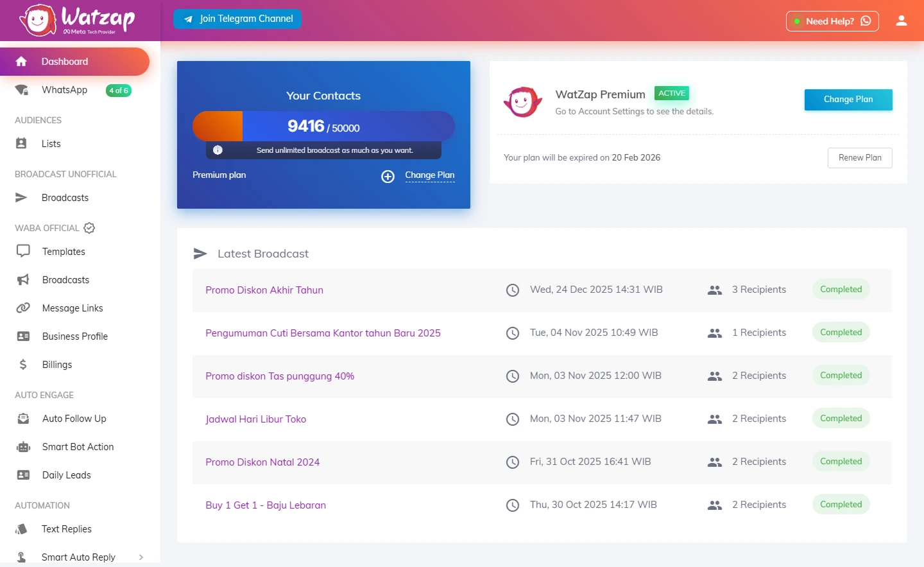
Task: Open Pengumuman Cuti Bersama Kantor tahun Baru 2025
Action: click(323, 333)
